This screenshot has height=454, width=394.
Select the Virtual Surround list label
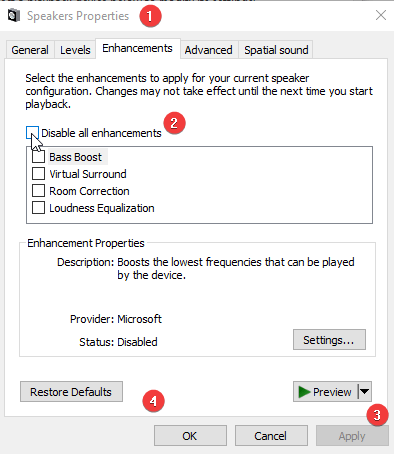[x=88, y=174]
